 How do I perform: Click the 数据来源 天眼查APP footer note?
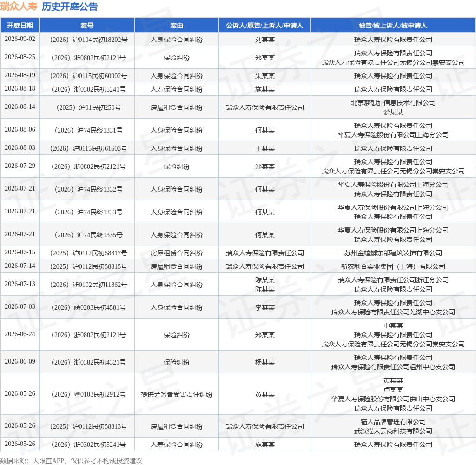[x=71, y=461]
